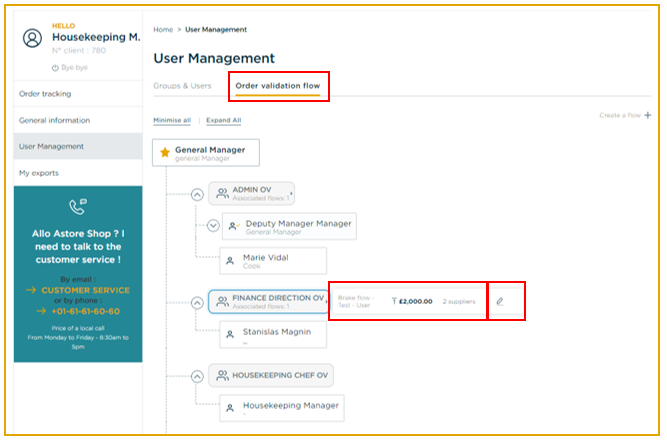Click the Deputy Manager Manager user icon
The width and height of the screenshot is (667, 442).
(x=234, y=226)
